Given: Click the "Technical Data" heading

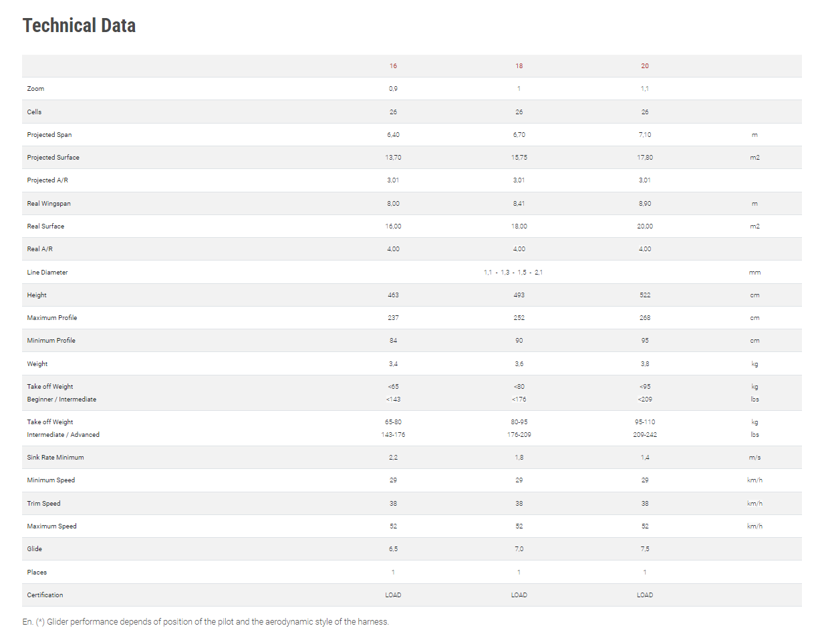Looking at the screenshot, I should (79, 25).
